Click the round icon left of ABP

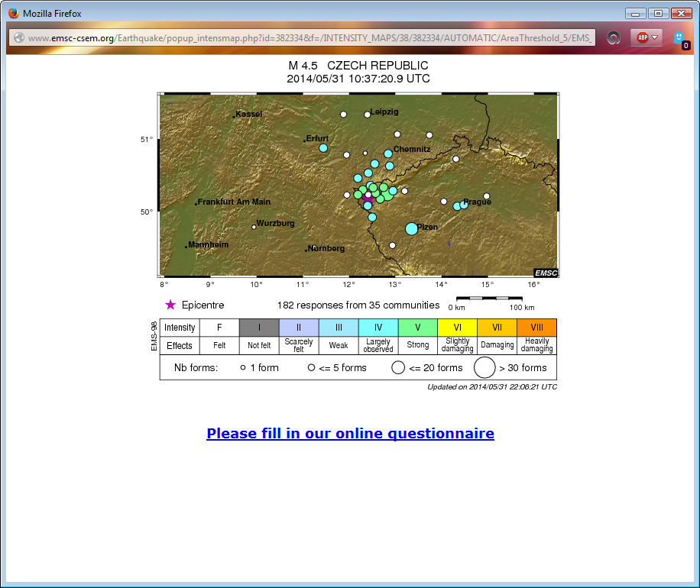(x=613, y=37)
